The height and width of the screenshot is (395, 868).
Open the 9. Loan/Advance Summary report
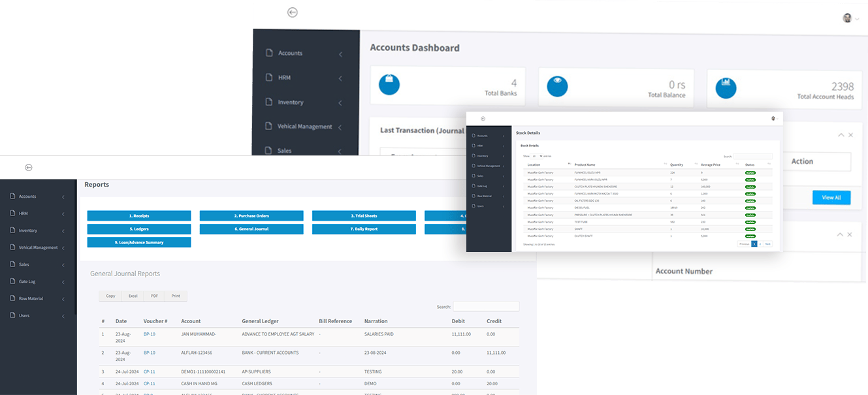coord(139,242)
